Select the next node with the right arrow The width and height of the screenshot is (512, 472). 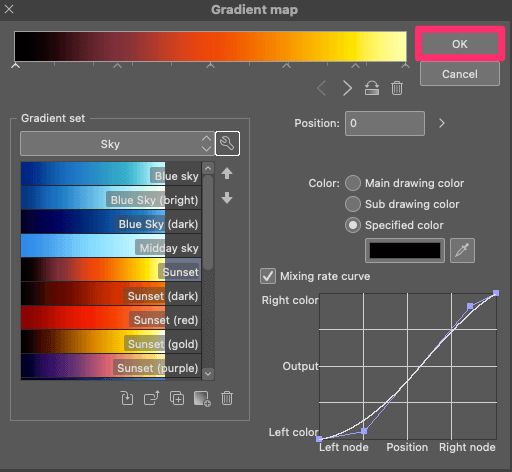347,88
